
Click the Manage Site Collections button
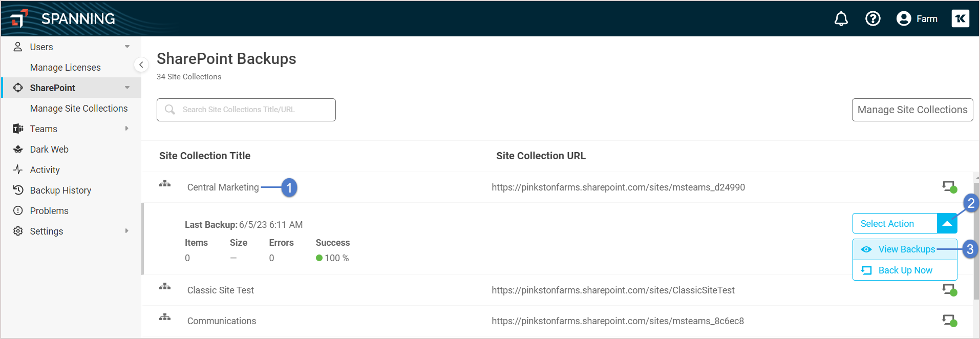coord(912,110)
